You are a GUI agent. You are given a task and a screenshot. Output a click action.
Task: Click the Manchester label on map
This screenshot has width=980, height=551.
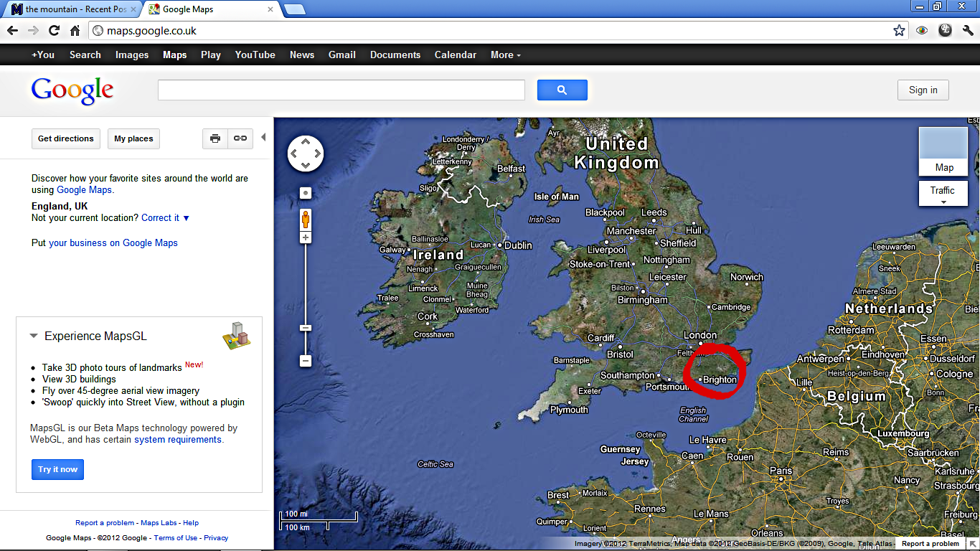(631, 231)
